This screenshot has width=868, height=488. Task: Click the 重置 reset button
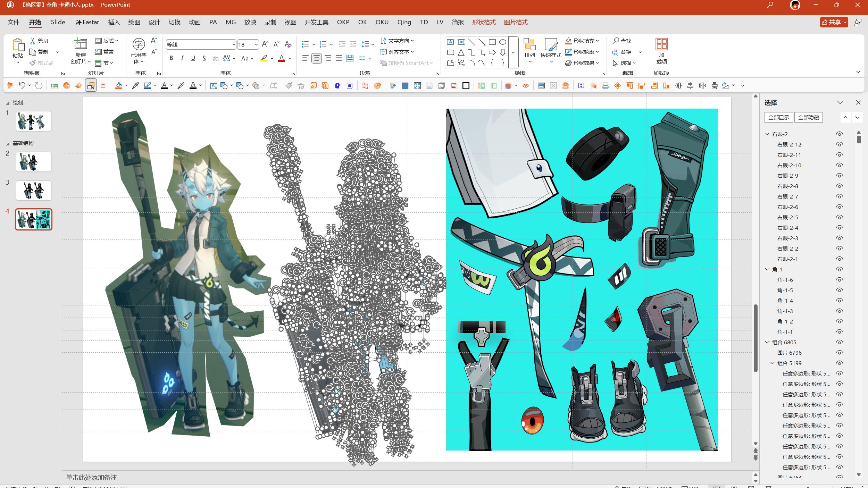point(105,52)
